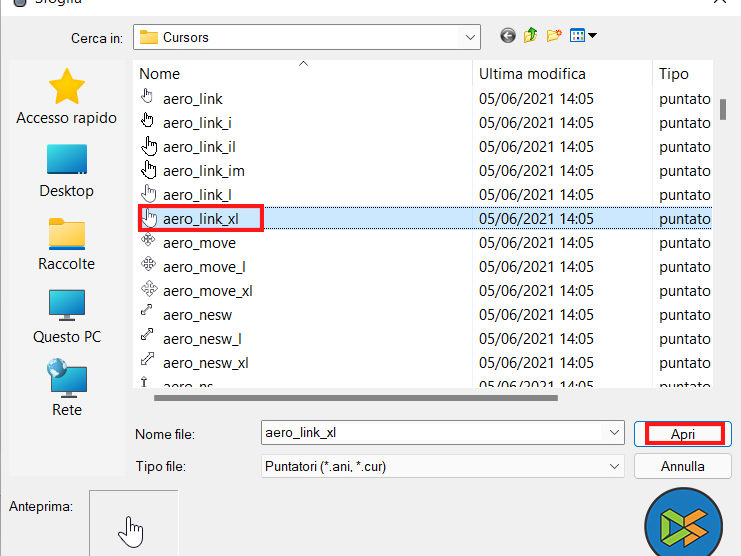Select the aero_move_xl cursor icon
The height and width of the screenshot is (556, 741).
pos(149,288)
